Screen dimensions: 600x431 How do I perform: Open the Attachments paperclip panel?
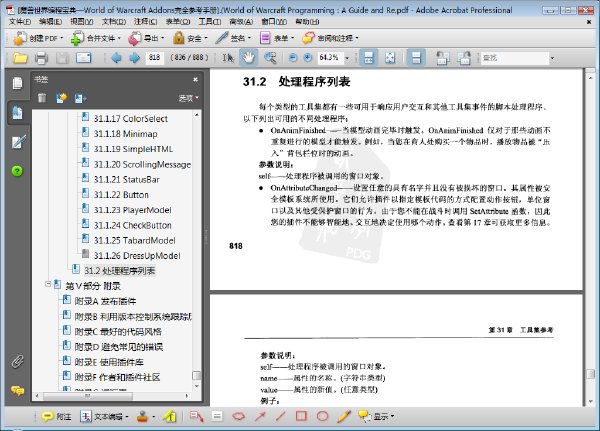[17, 361]
